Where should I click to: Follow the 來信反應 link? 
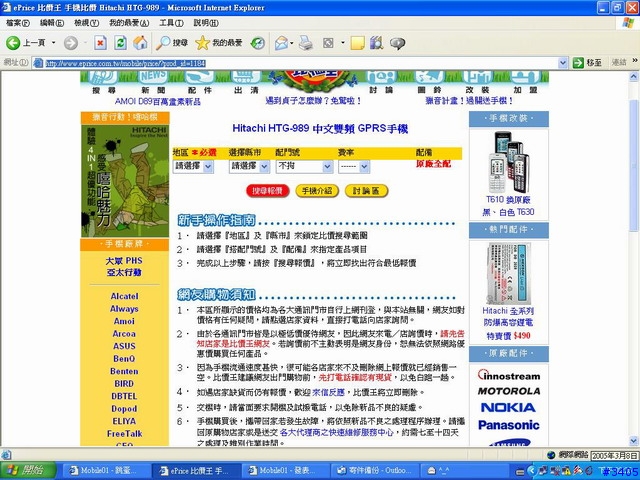(x=328, y=392)
